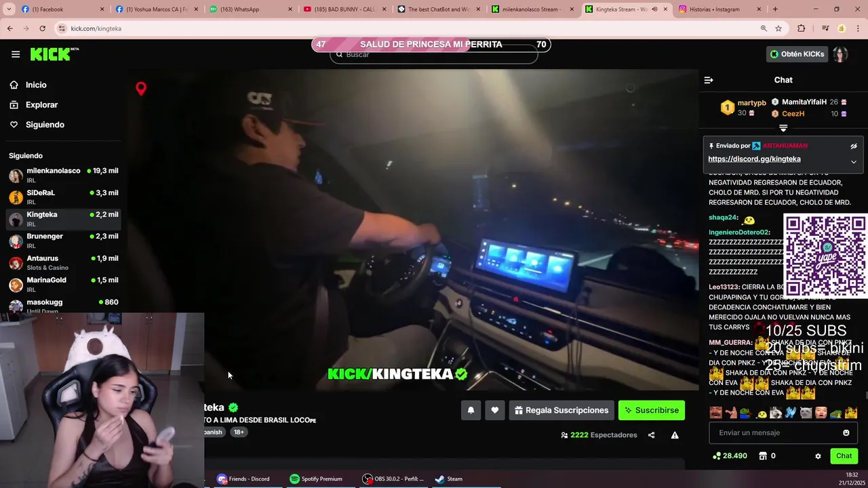The width and height of the screenshot is (868, 488).
Task: Click the gray cat emote
Action: 806,413
